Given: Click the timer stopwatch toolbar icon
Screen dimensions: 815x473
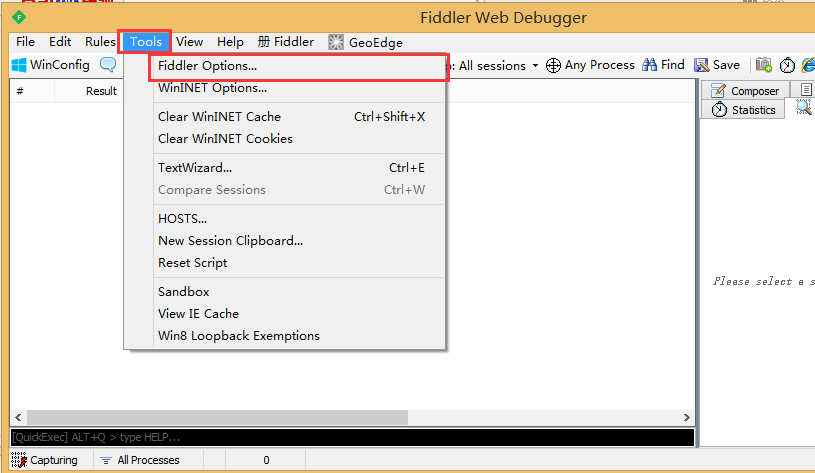Looking at the screenshot, I should (787, 65).
